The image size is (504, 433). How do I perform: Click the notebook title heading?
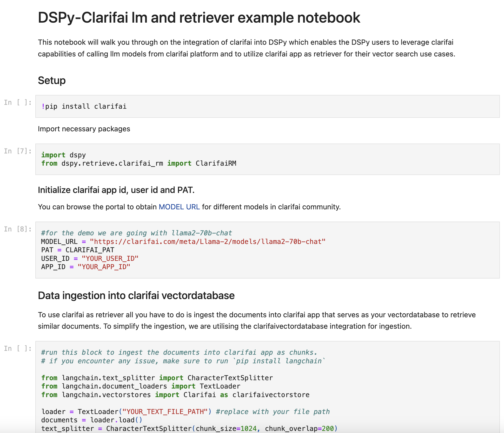coord(199,18)
